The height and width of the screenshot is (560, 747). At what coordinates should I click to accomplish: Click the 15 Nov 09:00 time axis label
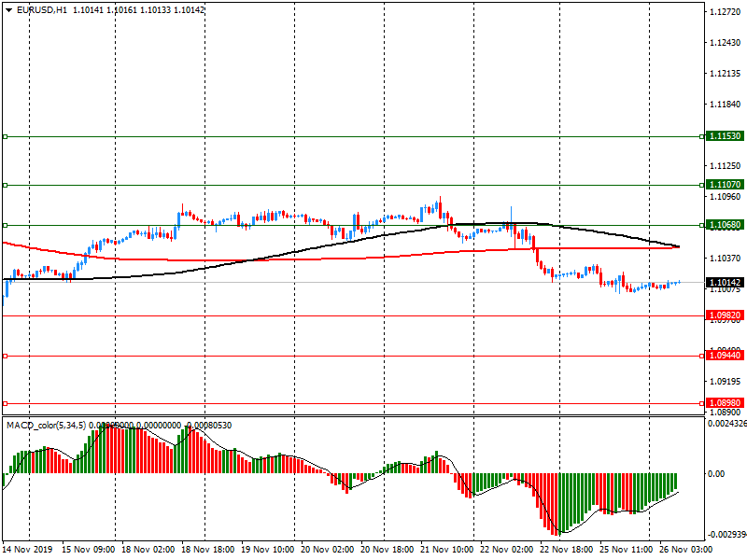[x=88, y=549]
